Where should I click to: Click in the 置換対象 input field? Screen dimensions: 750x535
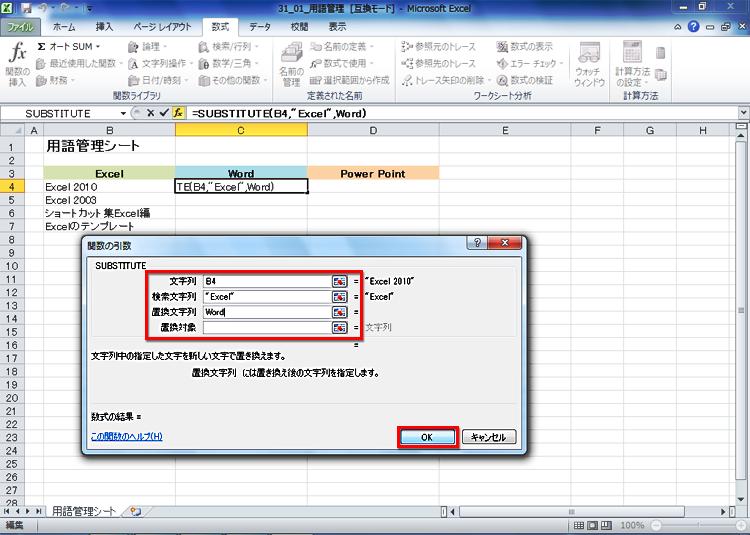click(x=267, y=328)
